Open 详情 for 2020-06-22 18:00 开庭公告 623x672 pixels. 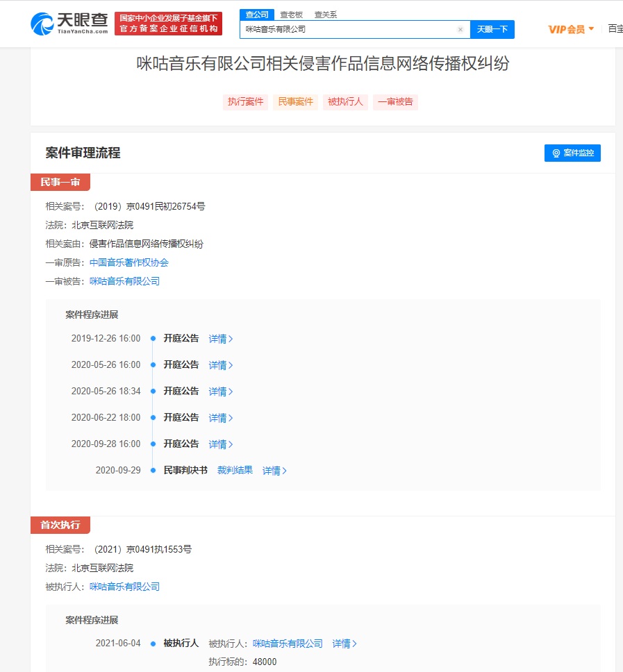point(221,418)
